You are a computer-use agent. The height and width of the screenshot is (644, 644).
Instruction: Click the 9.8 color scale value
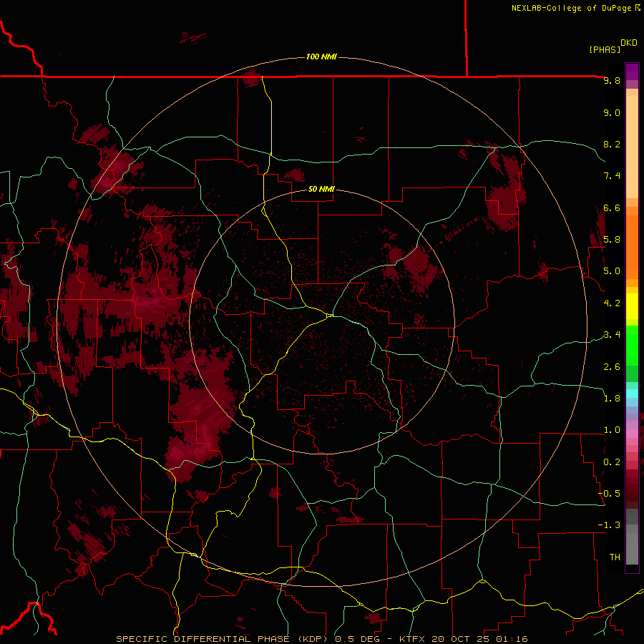[x=612, y=80]
